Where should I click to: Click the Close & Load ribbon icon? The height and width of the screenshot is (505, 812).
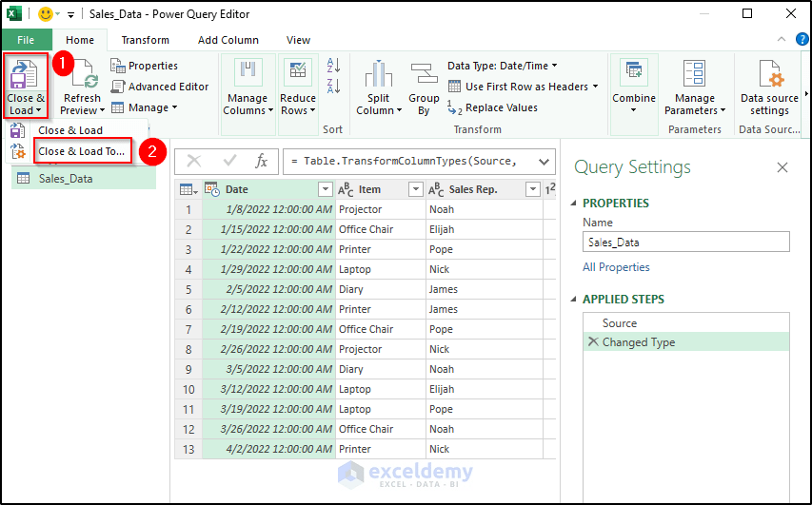24,73
